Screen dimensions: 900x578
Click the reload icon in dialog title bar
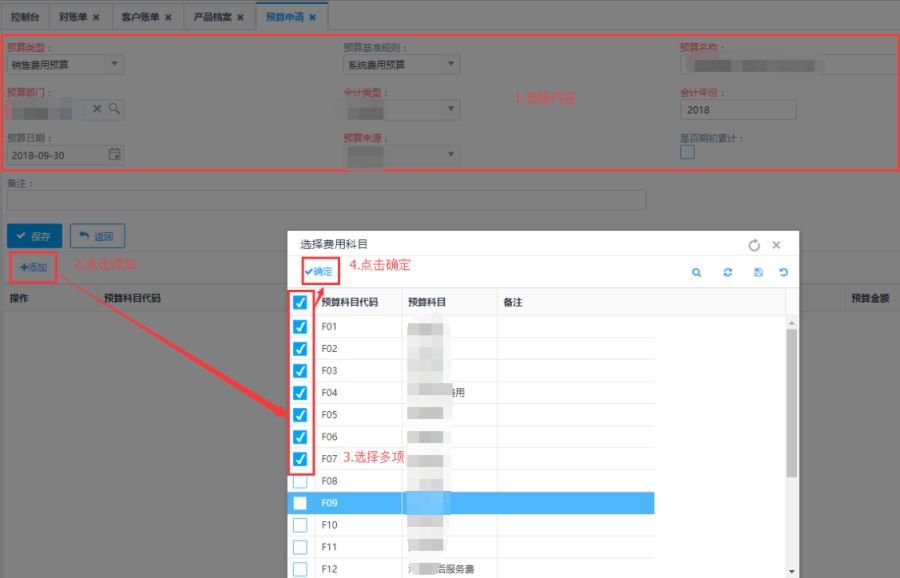pyautogui.click(x=754, y=244)
